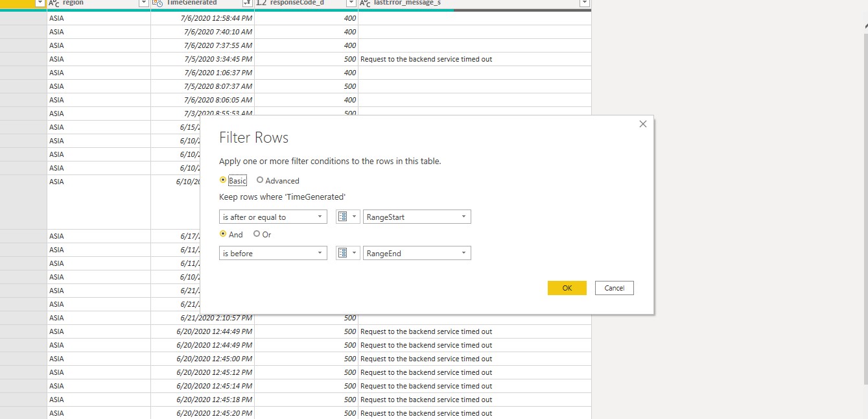This screenshot has height=419, width=868.
Task: Click the text type icon of lastError_message_s
Action: (x=366, y=3)
